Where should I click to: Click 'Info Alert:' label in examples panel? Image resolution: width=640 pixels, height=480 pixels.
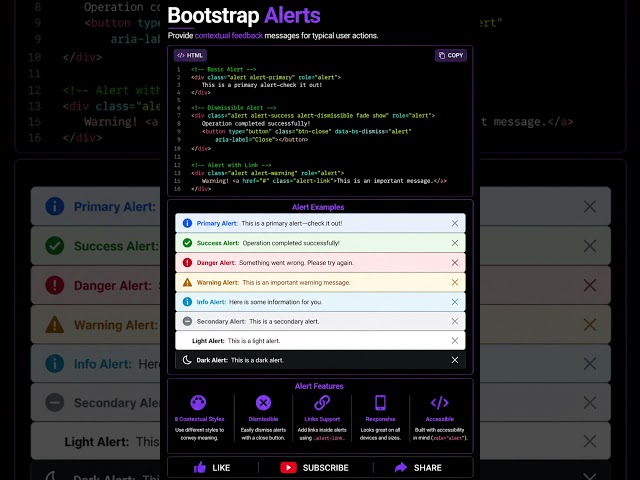[x=211, y=302]
